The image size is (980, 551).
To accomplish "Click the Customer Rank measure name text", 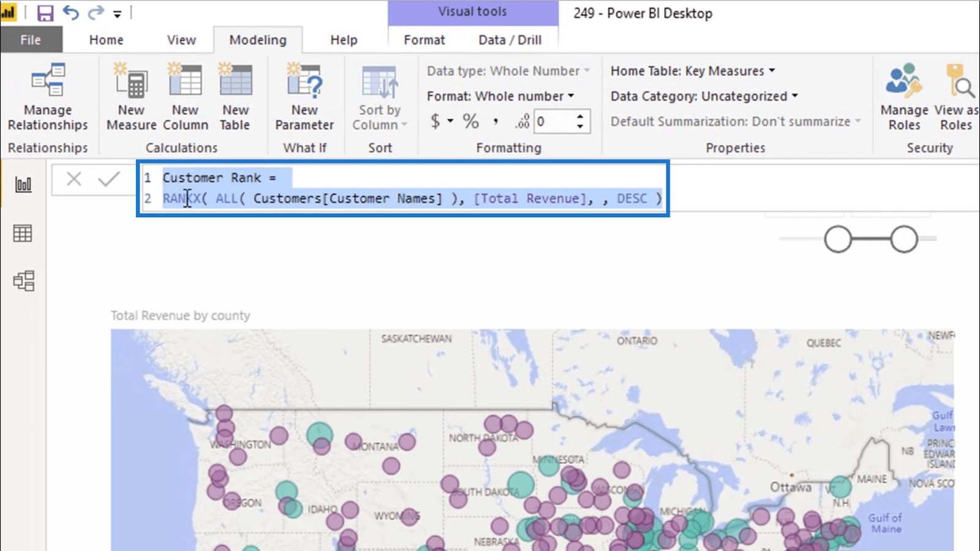I will [x=212, y=178].
